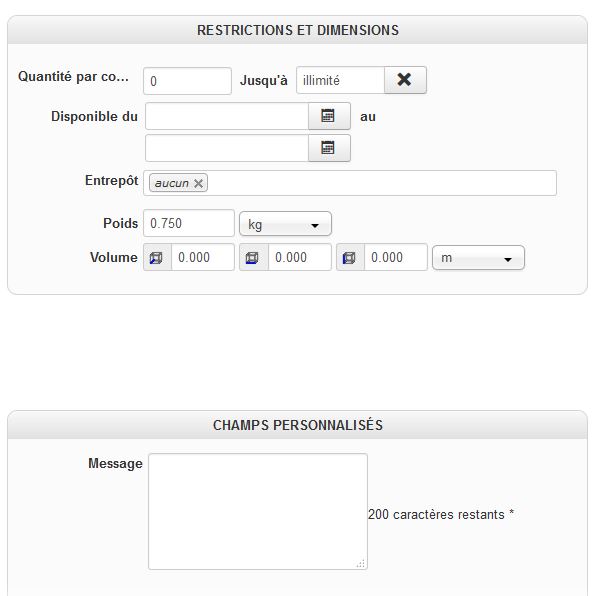Open calendar picker for the 'au' end date
Screen dimensions: 608x596
tap(328, 148)
